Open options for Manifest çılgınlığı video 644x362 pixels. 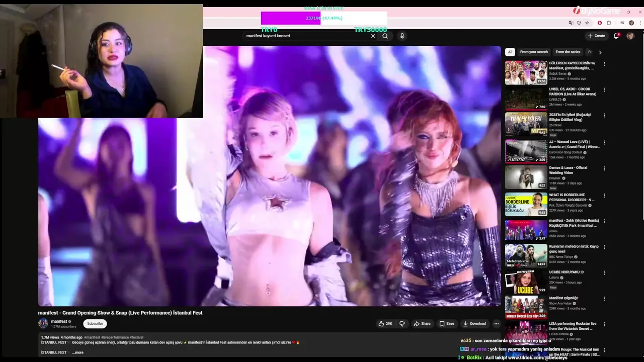(604, 299)
